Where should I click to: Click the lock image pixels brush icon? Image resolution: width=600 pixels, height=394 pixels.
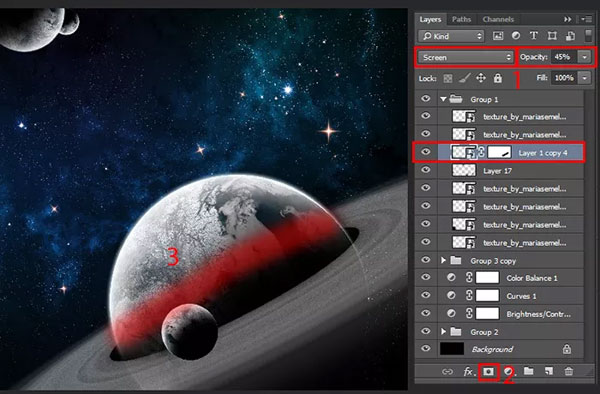pyautogui.click(x=464, y=78)
